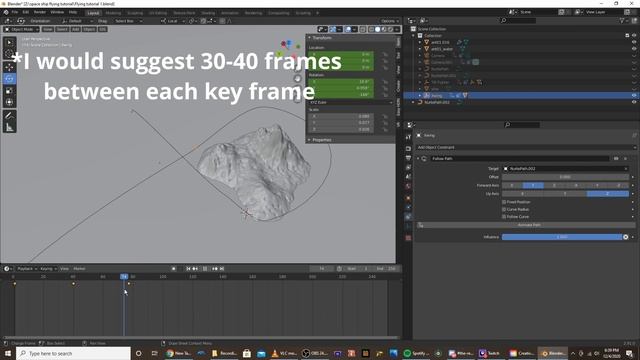Jump to next keyframe

pos(215,269)
